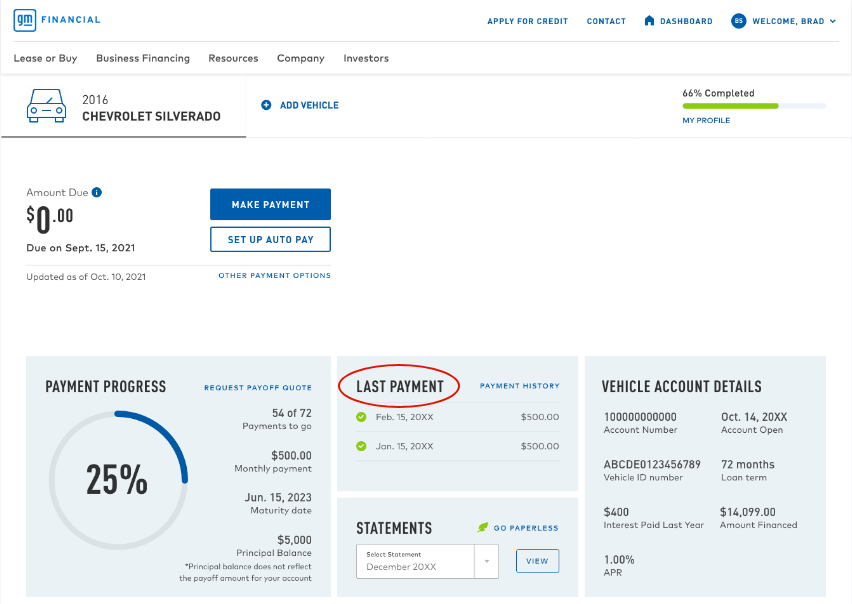
Task: Click the Oct. 14, 20XX account open date
Action: (x=754, y=417)
